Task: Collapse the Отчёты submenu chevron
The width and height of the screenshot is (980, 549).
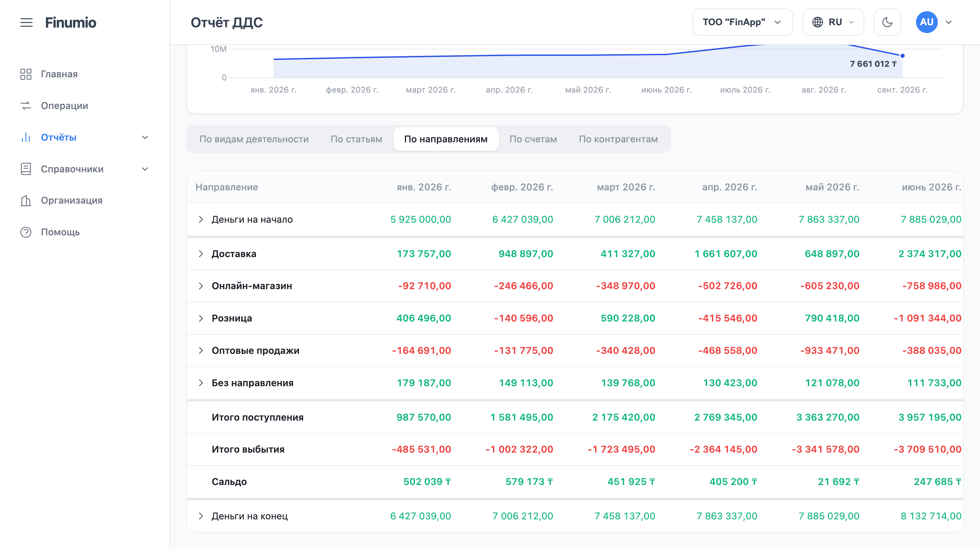Action: pos(145,138)
